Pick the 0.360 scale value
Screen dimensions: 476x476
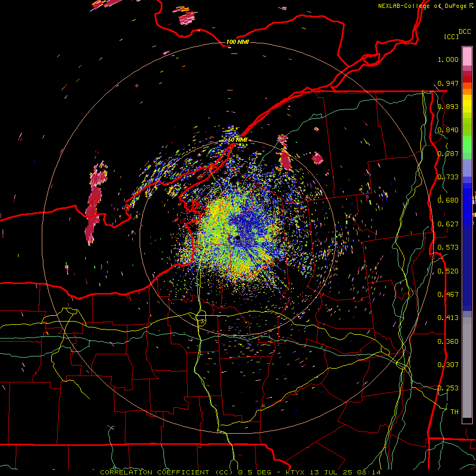coord(448,342)
